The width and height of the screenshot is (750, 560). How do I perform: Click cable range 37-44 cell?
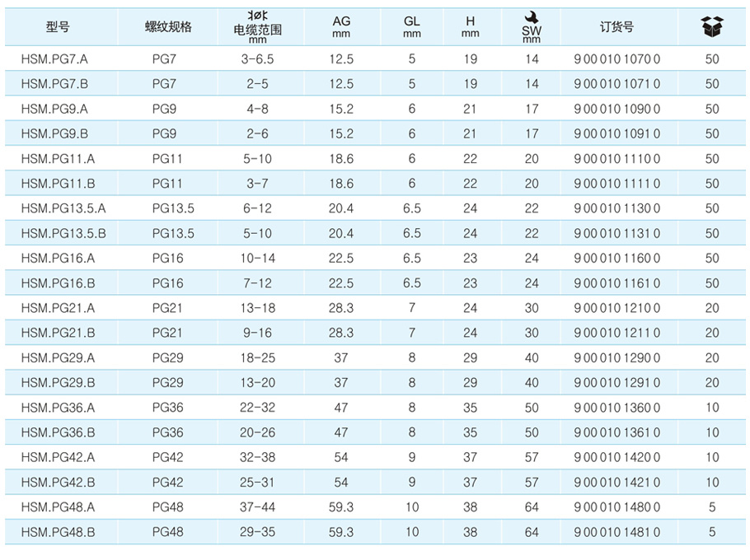(x=257, y=507)
